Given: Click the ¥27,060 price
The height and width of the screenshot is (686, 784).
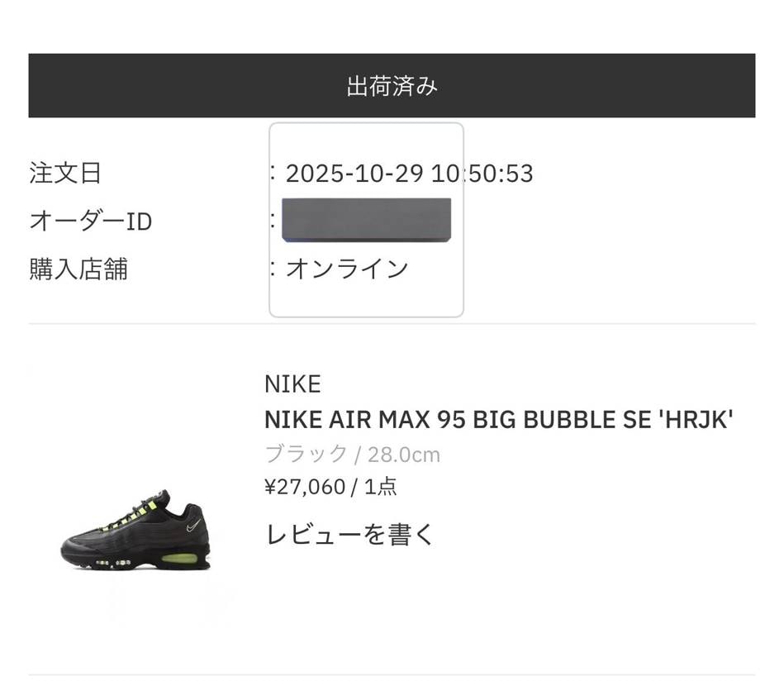Looking at the screenshot, I should [304, 487].
